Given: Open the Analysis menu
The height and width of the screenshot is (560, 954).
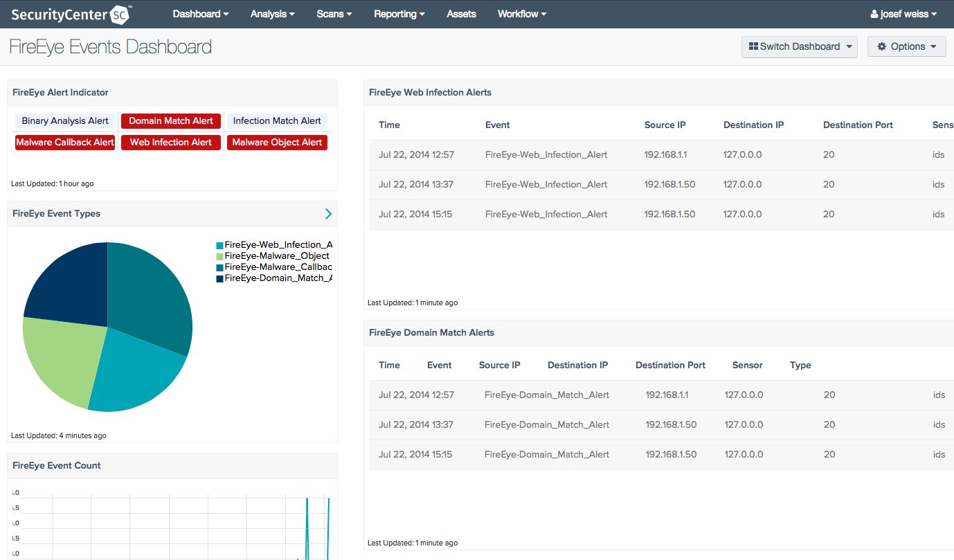Looking at the screenshot, I should tap(273, 14).
